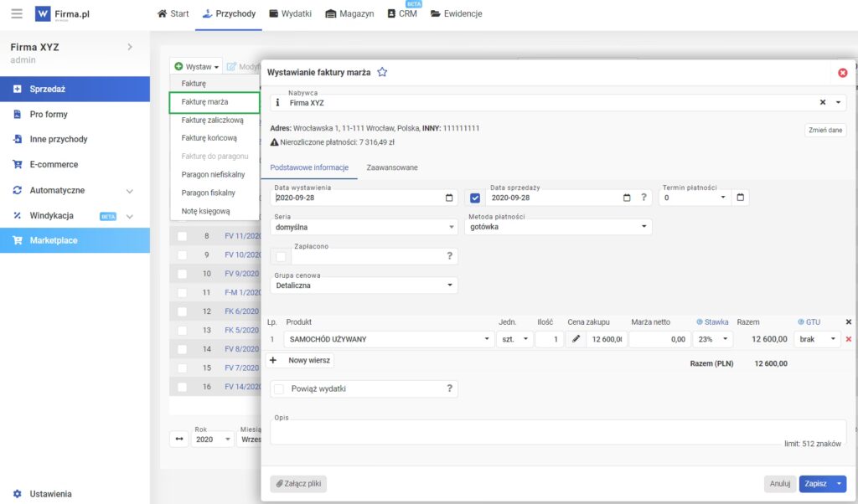Delete product row with red X
This screenshot has width=858, height=504.
848,339
